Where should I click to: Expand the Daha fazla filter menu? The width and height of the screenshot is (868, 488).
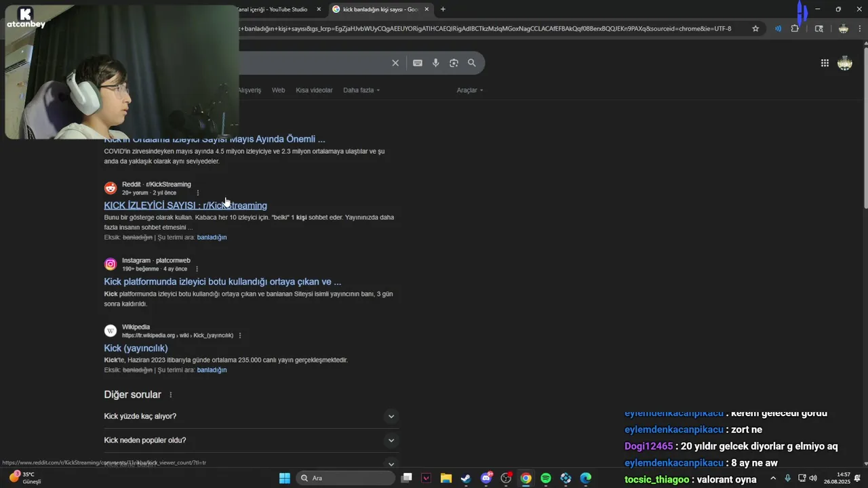point(361,90)
